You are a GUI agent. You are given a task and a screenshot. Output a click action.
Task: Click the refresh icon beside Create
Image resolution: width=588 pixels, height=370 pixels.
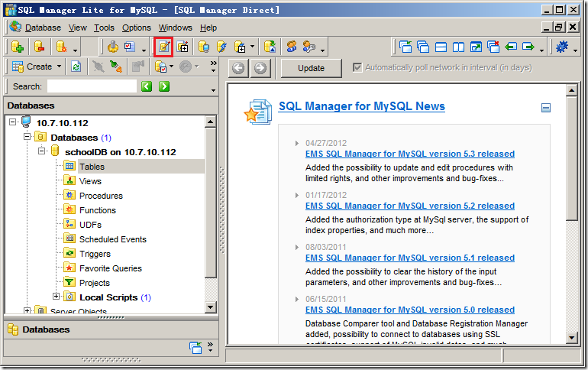[76, 67]
